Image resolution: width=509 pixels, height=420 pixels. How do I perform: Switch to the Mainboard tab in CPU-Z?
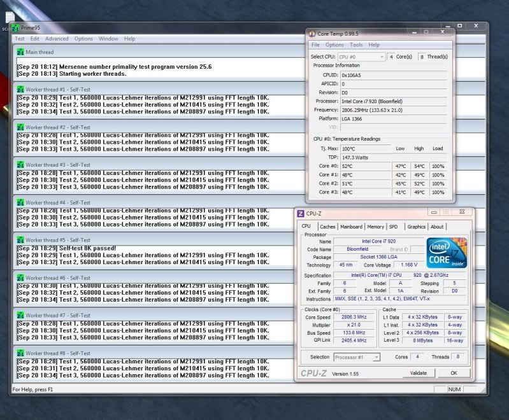pyautogui.click(x=351, y=227)
